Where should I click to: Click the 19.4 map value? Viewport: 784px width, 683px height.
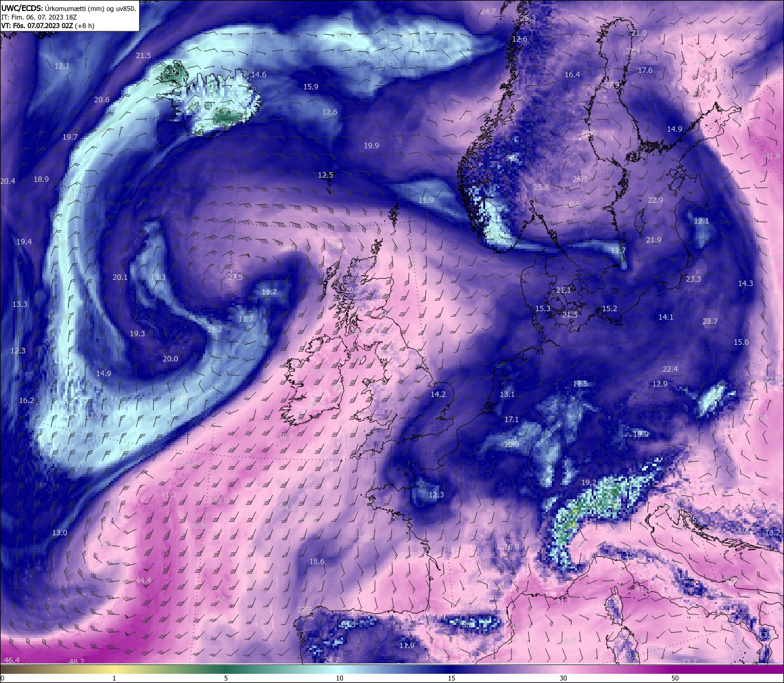point(24,243)
